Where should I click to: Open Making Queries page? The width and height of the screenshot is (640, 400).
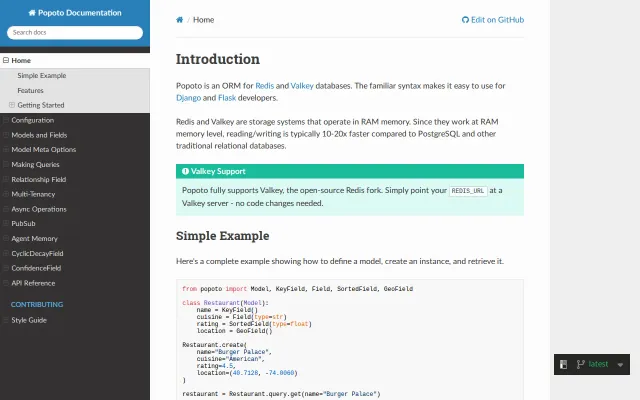[36, 164]
